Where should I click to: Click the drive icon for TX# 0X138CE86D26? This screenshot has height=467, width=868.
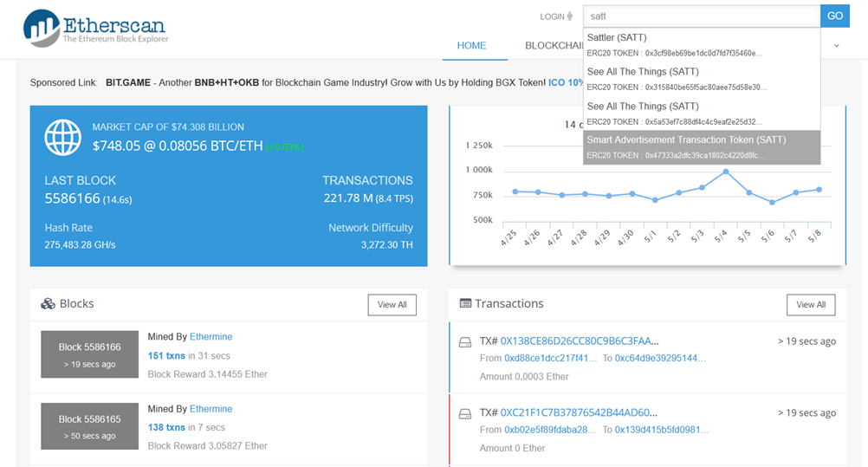[465, 342]
